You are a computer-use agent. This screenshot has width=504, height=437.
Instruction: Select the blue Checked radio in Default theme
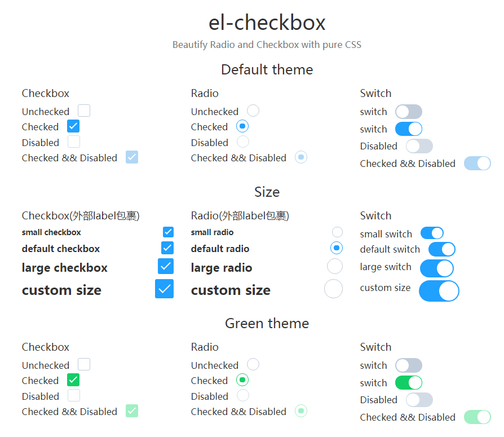tap(242, 126)
